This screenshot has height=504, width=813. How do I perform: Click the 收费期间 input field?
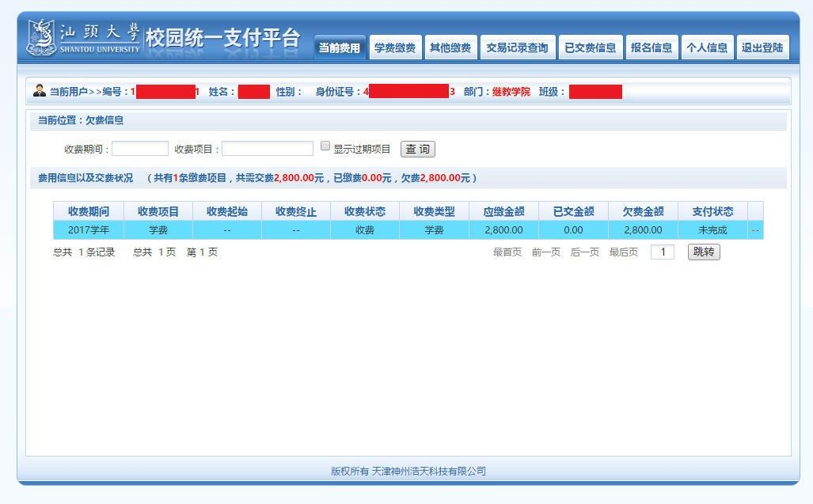pos(140,149)
